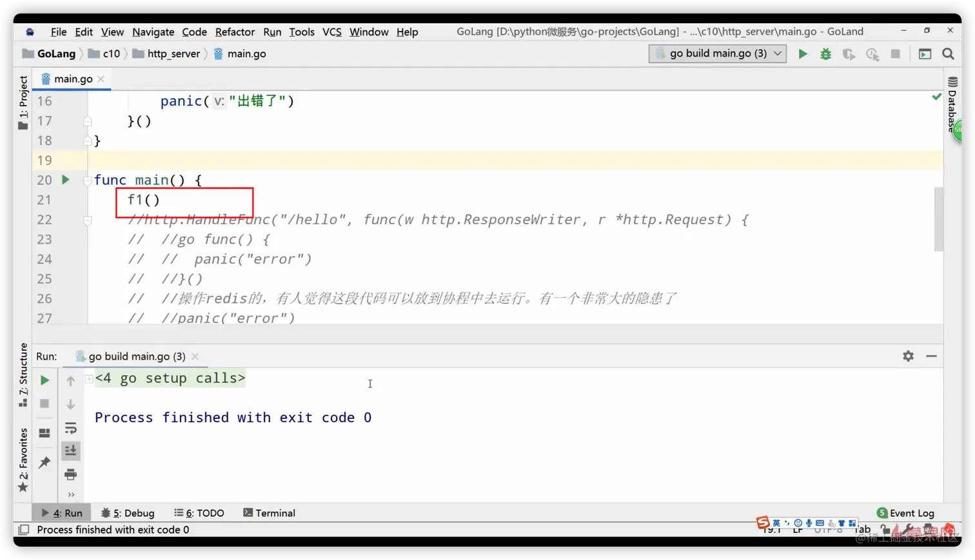
Task: Close the main.go editor tab
Action: 101,79
